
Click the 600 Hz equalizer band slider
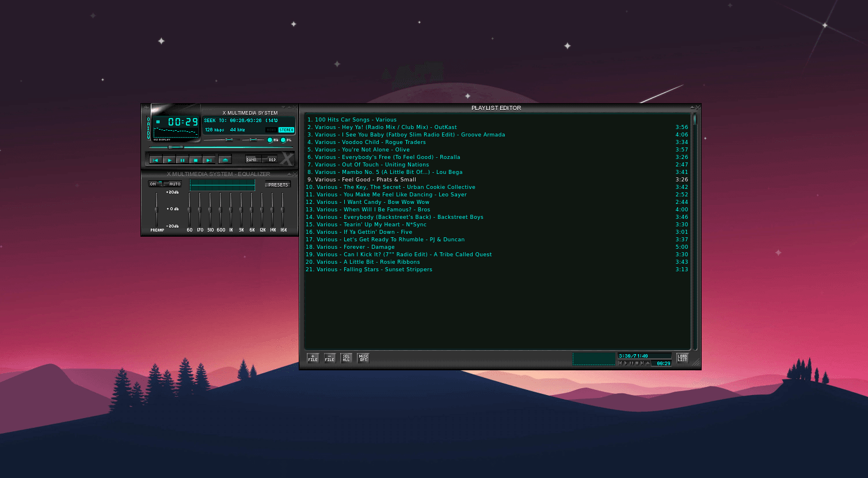coord(220,209)
